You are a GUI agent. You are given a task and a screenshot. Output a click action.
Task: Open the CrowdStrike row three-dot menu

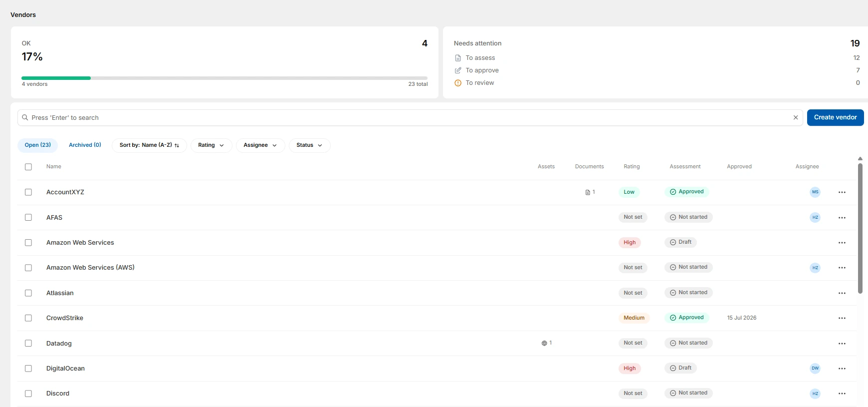pyautogui.click(x=842, y=318)
